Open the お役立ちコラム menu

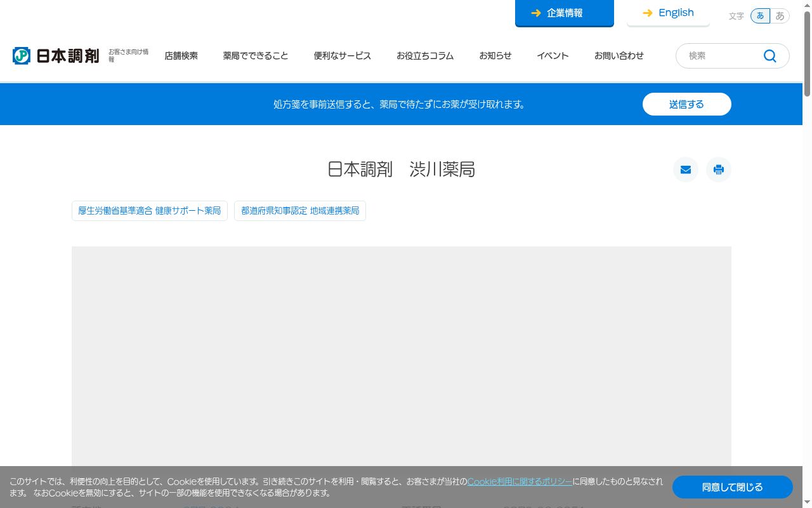click(x=425, y=56)
